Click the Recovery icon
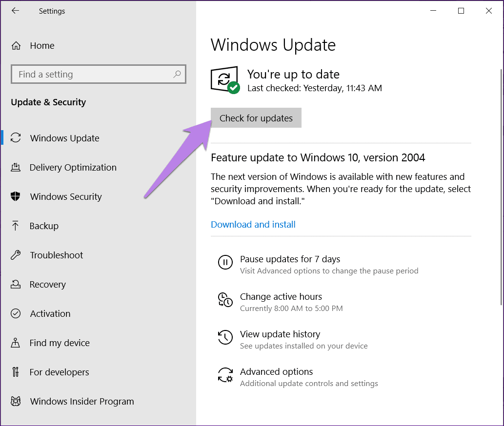504x426 pixels. (x=16, y=284)
